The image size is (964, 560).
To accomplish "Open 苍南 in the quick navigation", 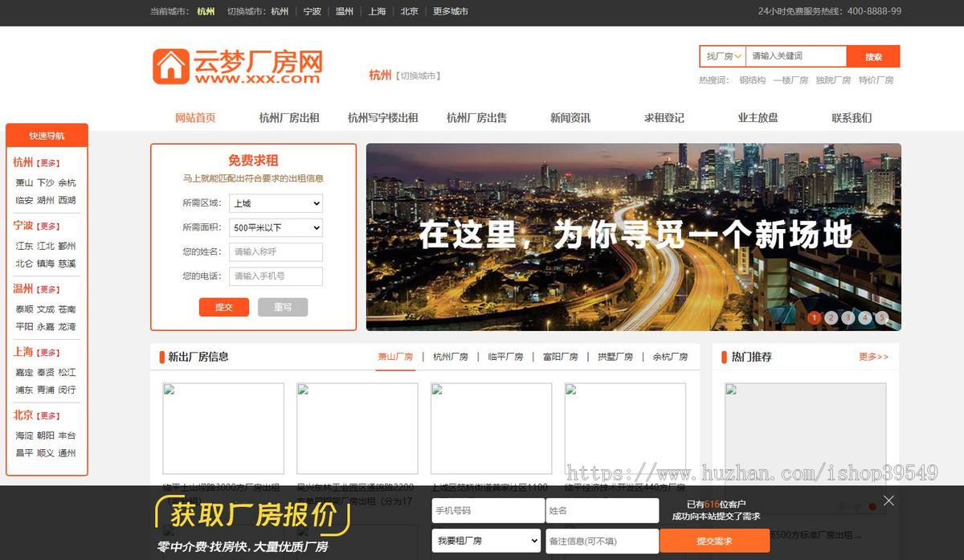I will (67, 309).
